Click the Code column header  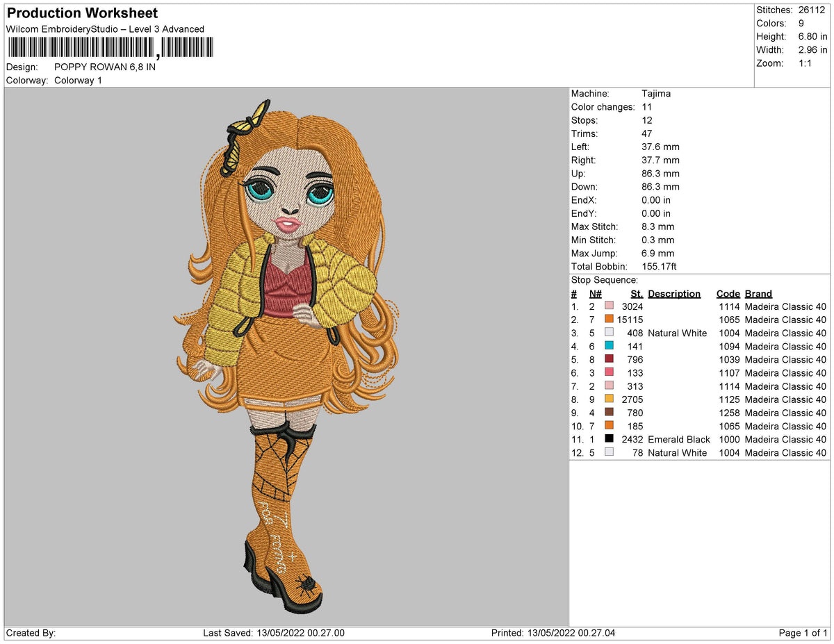click(x=728, y=294)
